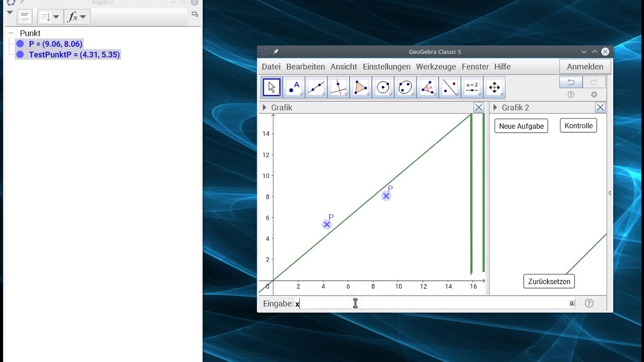Image resolution: width=644 pixels, height=362 pixels.
Task: Open the Polygon tool submenu arrow
Action: pos(368,95)
